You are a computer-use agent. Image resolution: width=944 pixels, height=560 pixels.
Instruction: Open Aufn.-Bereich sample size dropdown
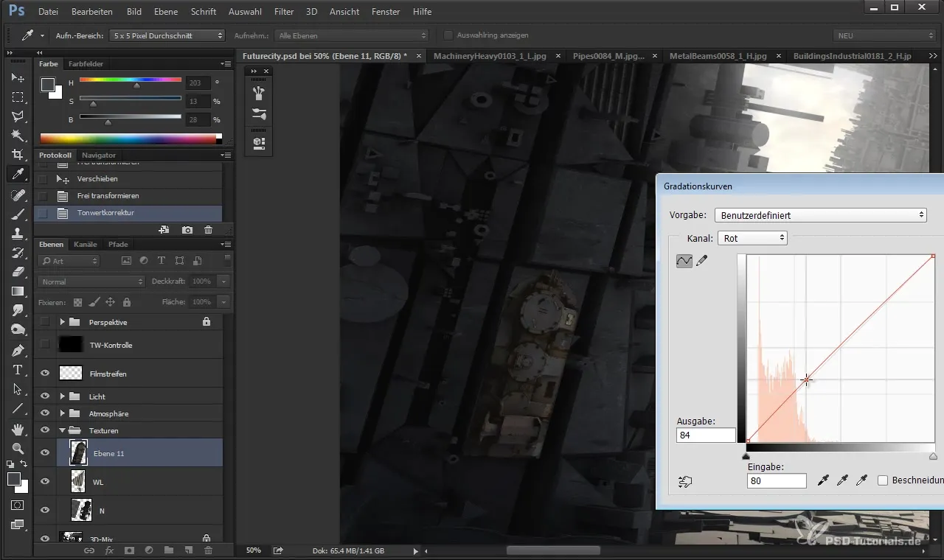(167, 35)
